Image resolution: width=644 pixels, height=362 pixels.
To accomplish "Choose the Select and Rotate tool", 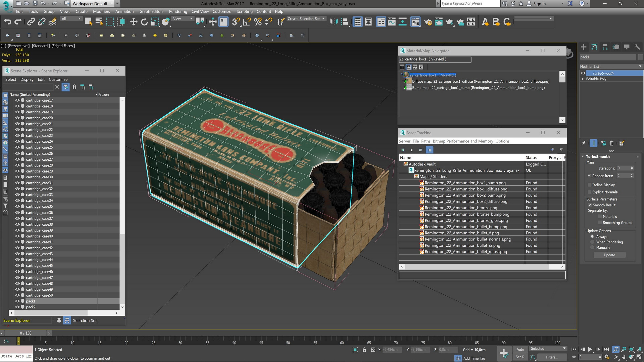I will click(x=144, y=22).
